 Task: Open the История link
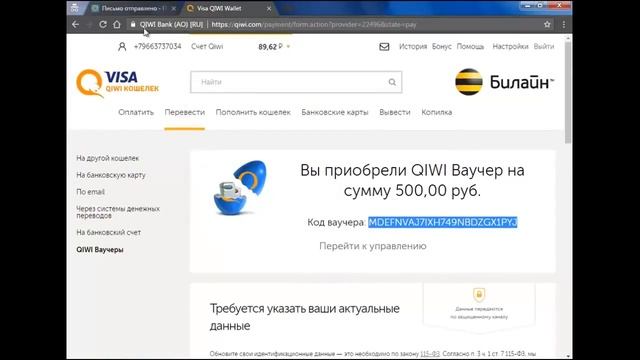tap(413, 47)
